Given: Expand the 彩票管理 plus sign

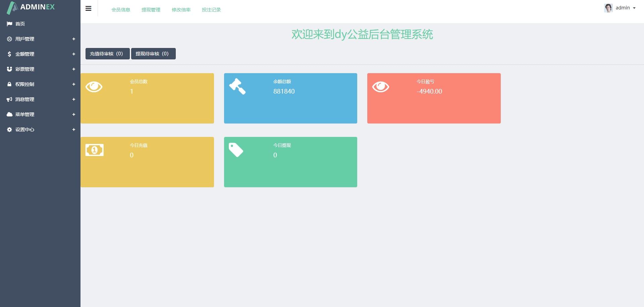Looking at the screenshot, I should point(74,69).
